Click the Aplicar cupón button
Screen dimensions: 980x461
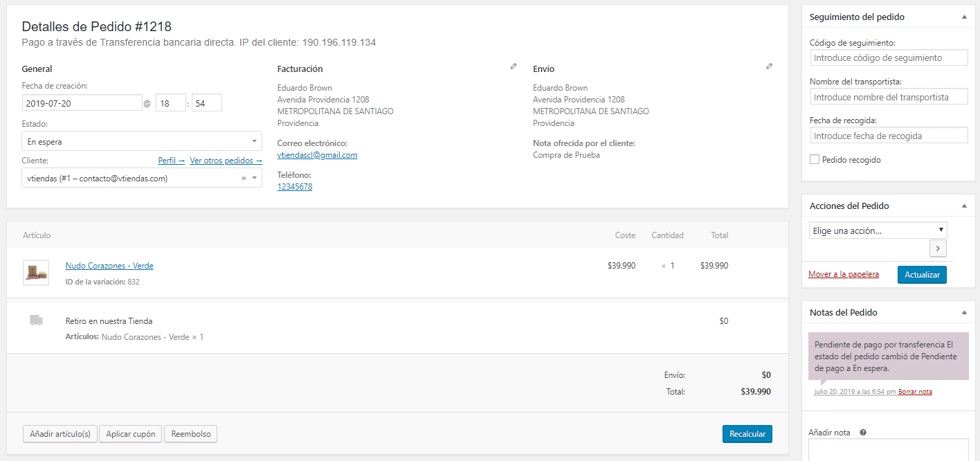[131, 434]
